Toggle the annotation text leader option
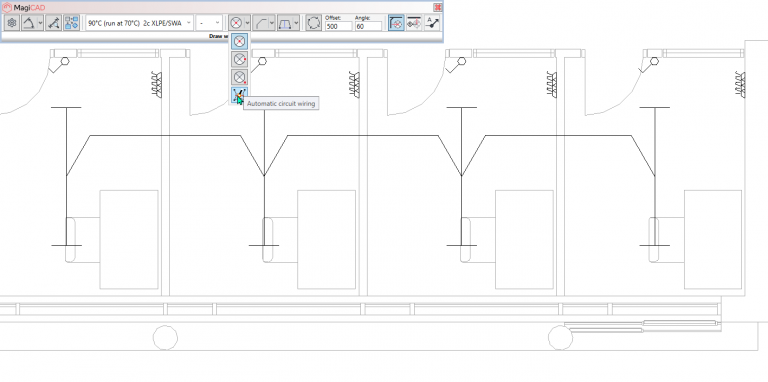The image size is (768, 382). coord(432,23)
